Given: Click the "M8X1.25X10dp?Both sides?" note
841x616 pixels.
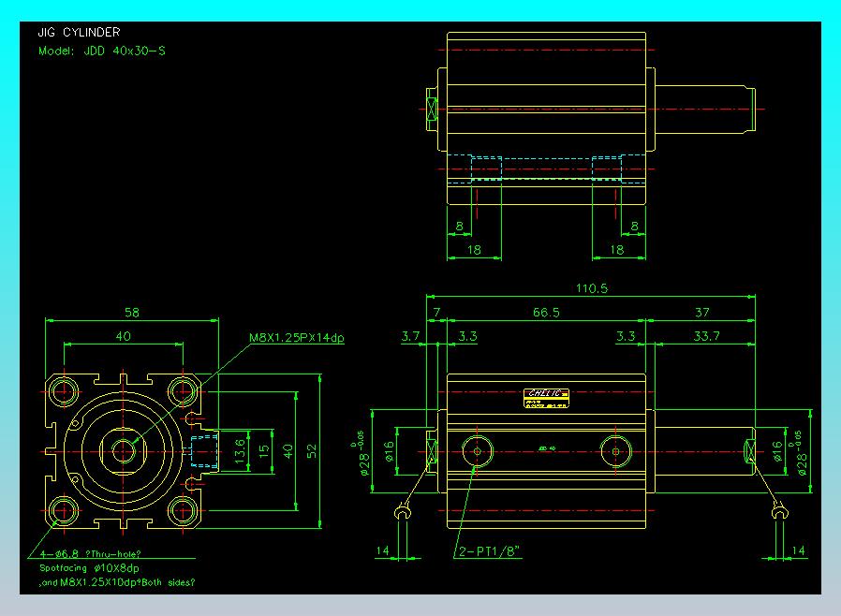Looking at the screenshot, I should (x=127, y=582).
